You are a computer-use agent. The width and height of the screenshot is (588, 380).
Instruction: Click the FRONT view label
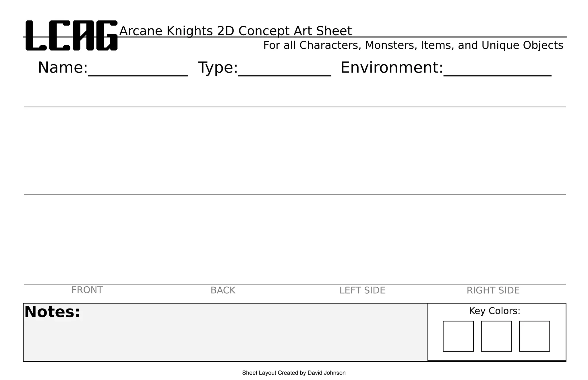click(87, 290)
